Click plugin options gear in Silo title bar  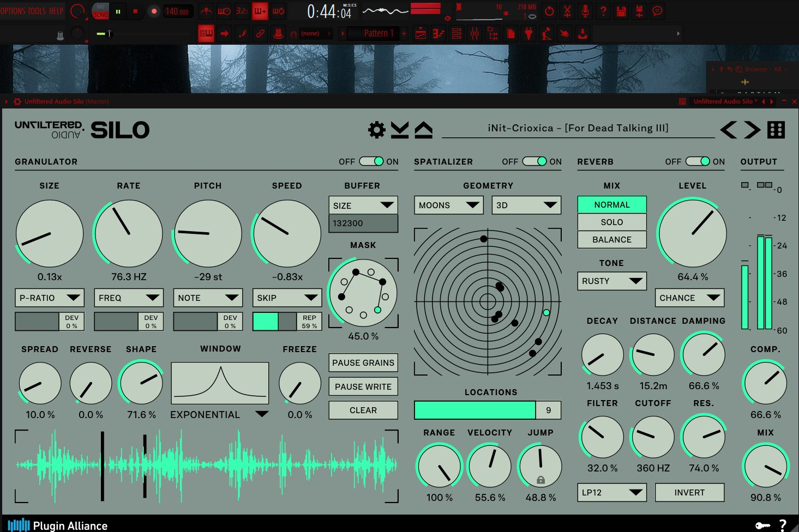click(17, 101)
